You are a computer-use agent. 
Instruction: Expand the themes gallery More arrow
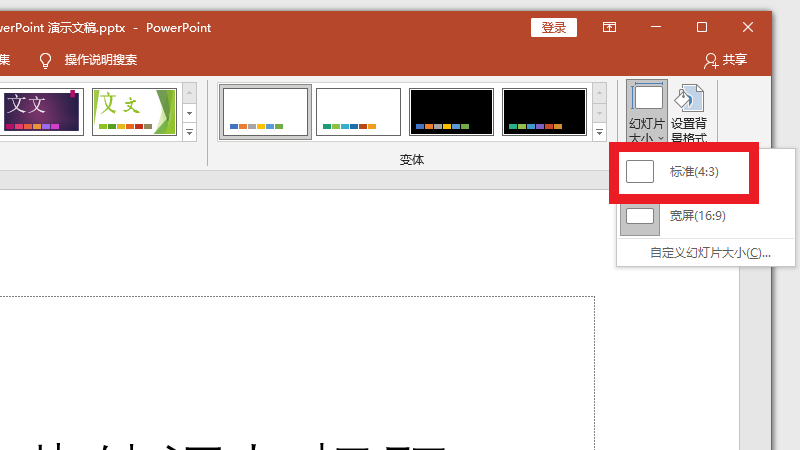(x=189, y=132)
